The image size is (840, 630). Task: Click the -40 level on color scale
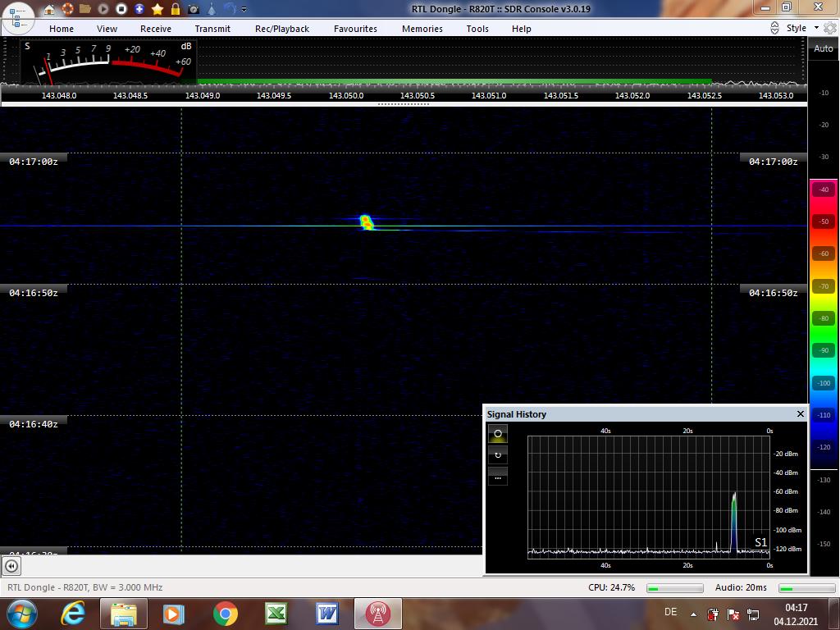click(x=824, y=189)
